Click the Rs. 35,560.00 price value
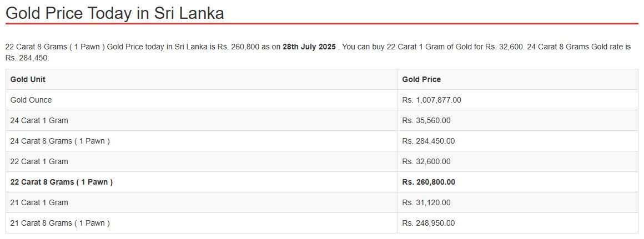 pos(426,120)
